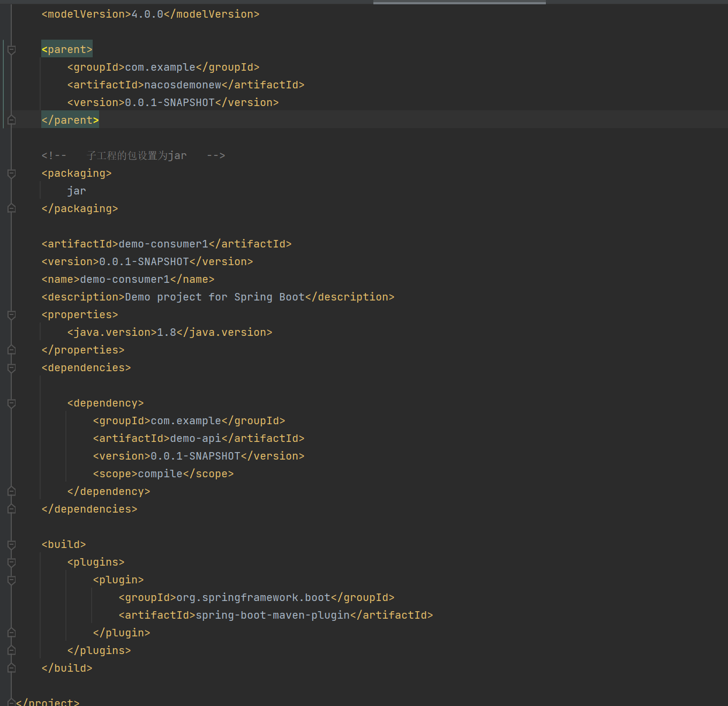Click the jar packaging value

click(77, 191)
